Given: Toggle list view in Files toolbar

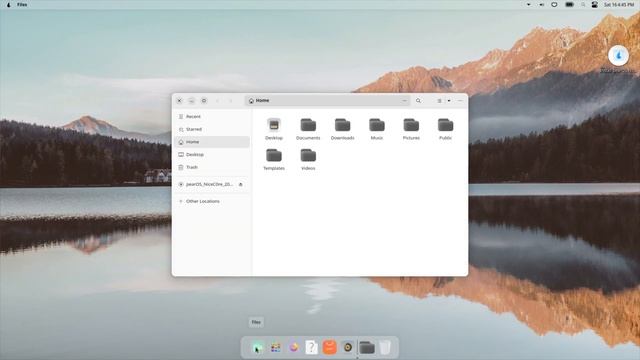Looking at the screenshot, I should coord(440,100).
